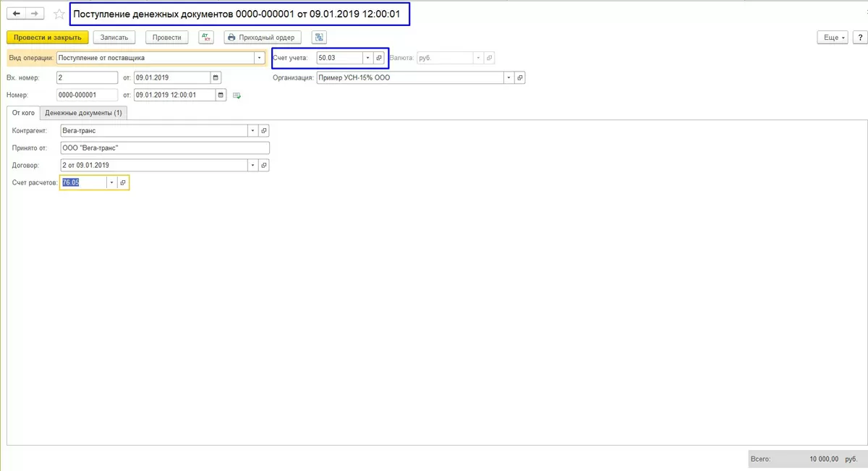Expand the Вид операции dropdown
868x471 pixels.
259,58
